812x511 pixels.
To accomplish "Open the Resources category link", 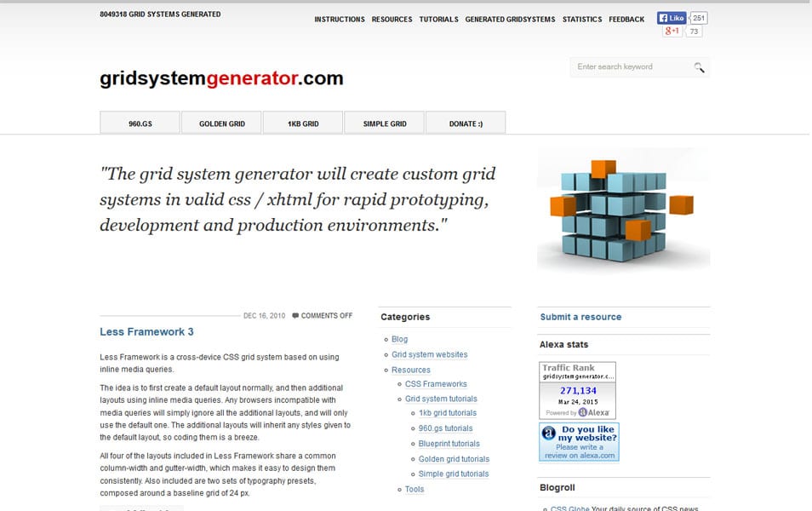I will 410,370.
